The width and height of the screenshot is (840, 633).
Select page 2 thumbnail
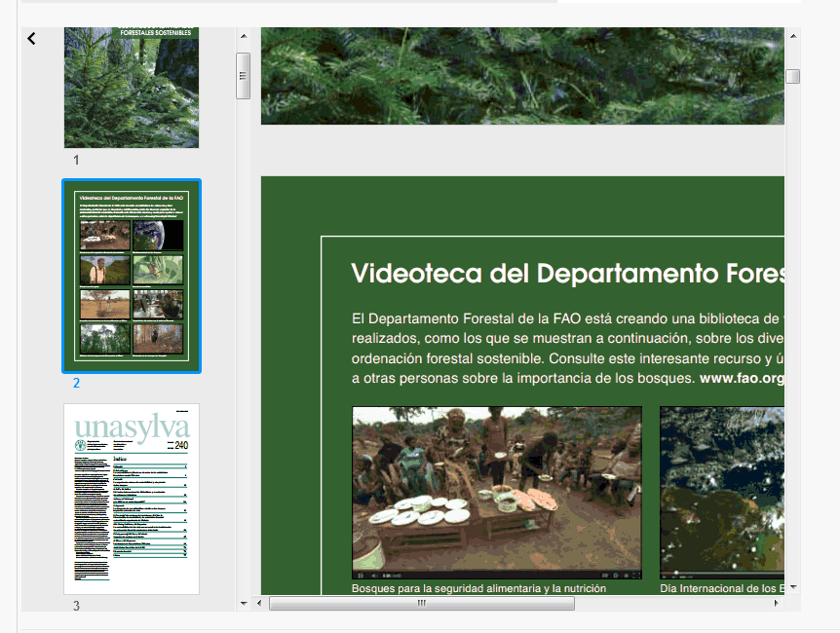tap(132, 276)
